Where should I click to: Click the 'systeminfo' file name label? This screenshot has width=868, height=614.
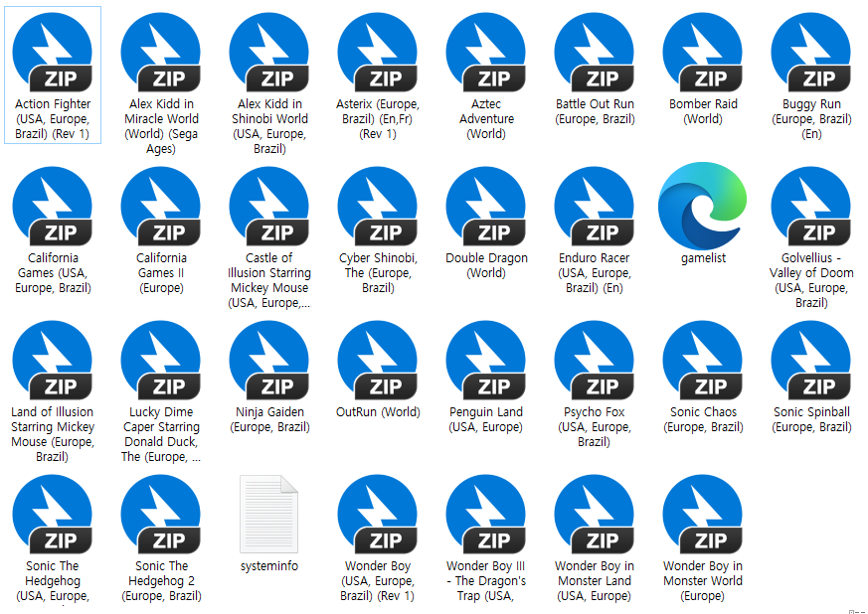269,566
